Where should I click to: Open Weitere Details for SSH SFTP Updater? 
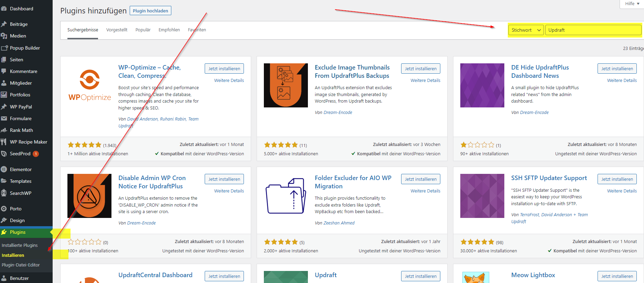pos(622,191)
